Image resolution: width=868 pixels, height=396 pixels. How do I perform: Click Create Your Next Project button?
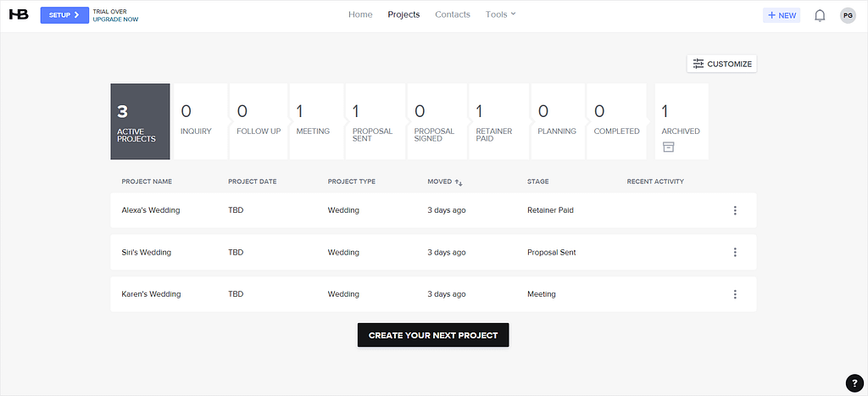(x=433, y=335)
